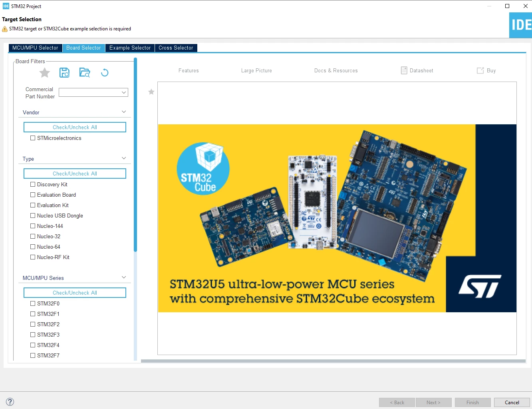Maximize the STM32 Project window

click(x=507, y=6)
